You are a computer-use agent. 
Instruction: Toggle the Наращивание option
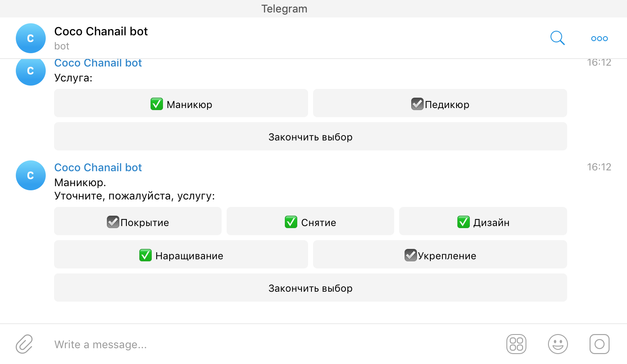(x=181, y=254)
